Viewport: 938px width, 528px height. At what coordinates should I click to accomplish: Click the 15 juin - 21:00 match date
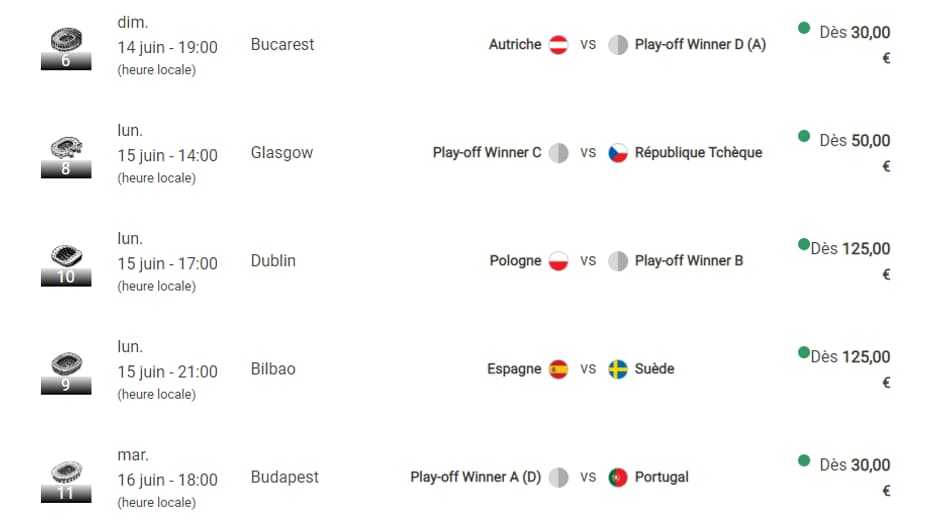[168, 372]
